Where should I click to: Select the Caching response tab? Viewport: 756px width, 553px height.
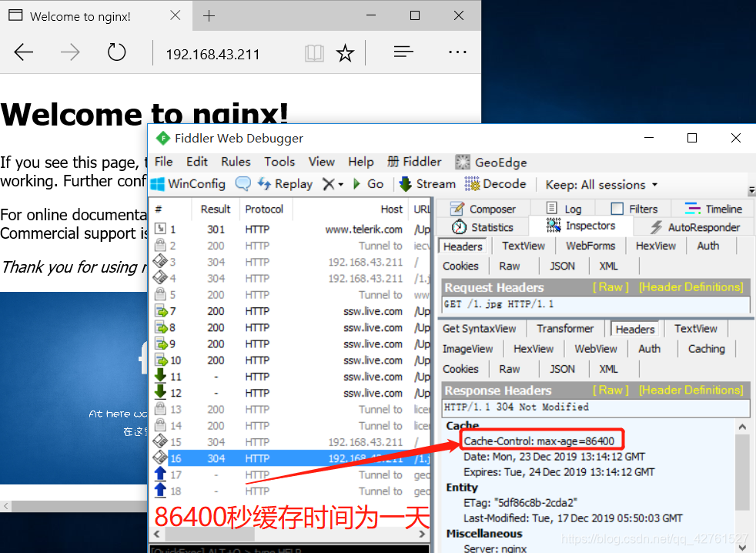(706, 349)
